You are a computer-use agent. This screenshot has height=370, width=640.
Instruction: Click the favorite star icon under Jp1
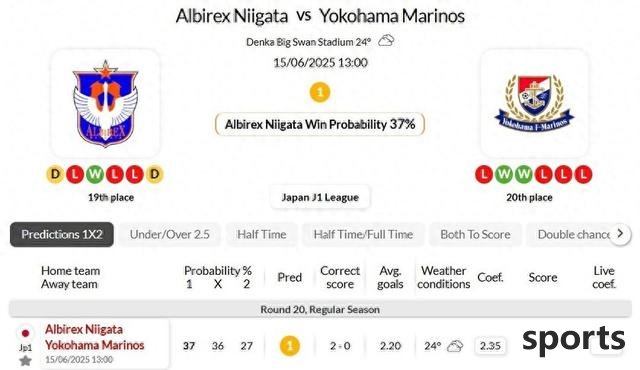point(25,361)
